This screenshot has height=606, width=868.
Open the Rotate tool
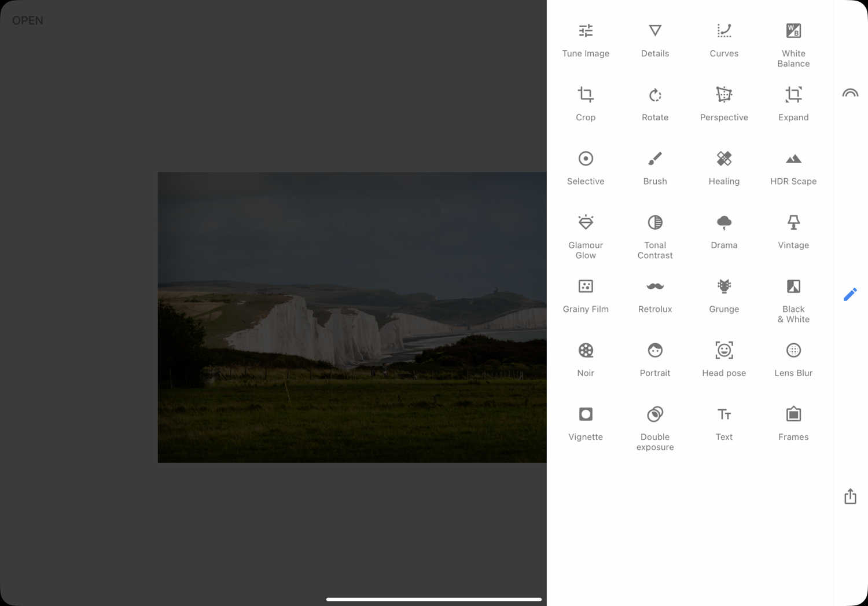[x=655, y=104]
